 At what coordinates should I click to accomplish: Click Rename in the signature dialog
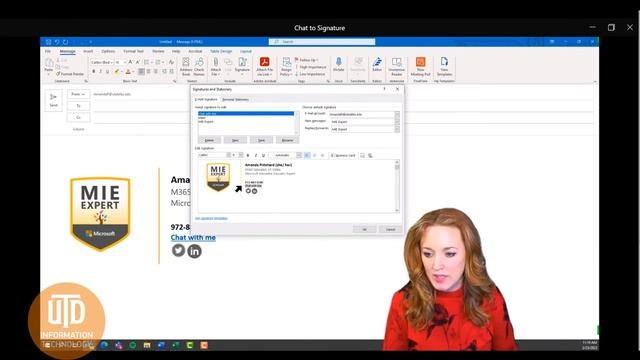click(287, 140)
